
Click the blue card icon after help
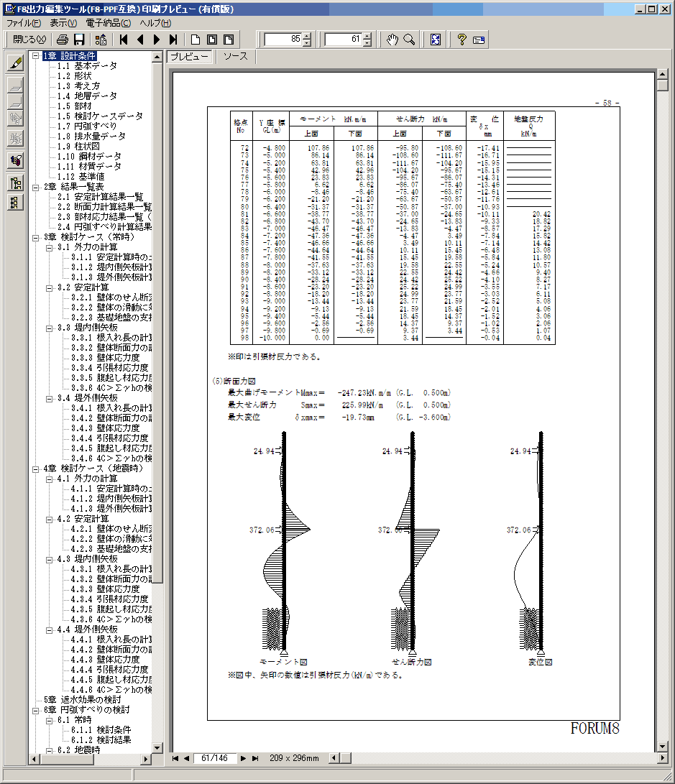(479, 40)
